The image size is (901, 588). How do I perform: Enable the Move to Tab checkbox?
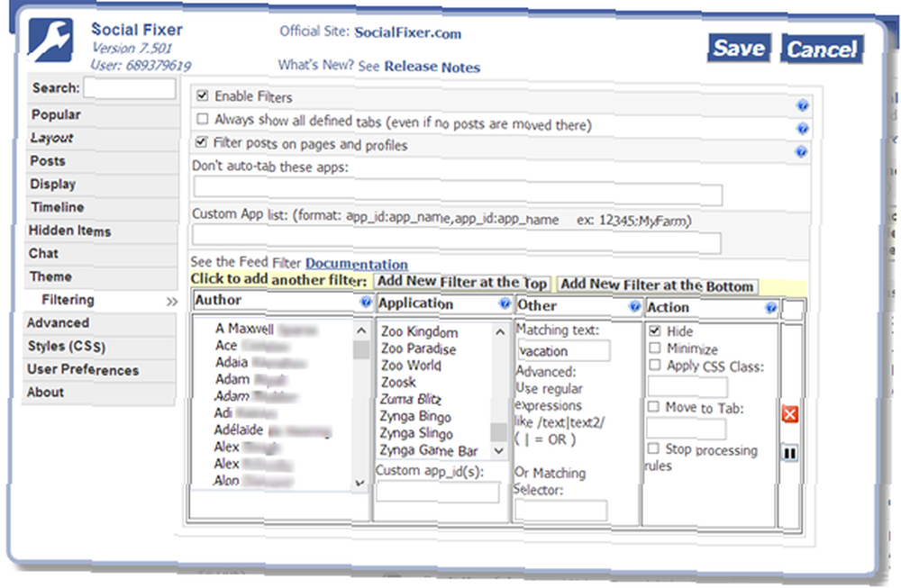(653, 406)
